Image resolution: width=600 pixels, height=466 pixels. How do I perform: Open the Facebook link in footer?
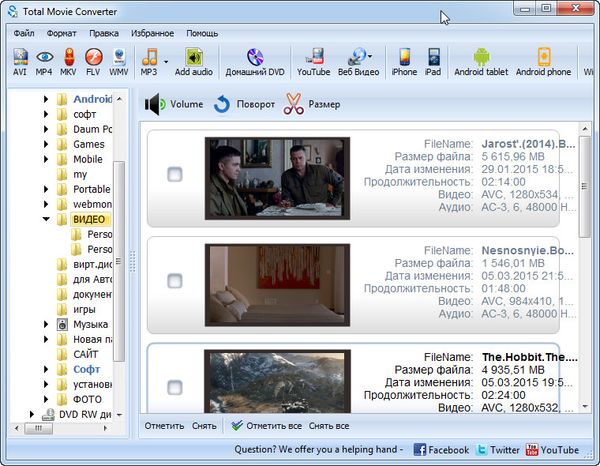click(x=441, y=450)
